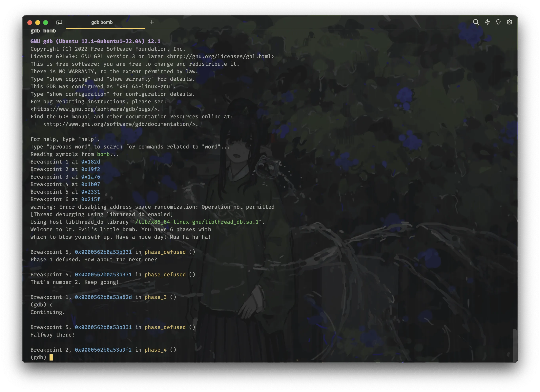The width and height of the screenshot is (540, 392).
Task: Click the "Welcome to Dr. Evil's little bomb" line
Action: [x=121, y=229]
